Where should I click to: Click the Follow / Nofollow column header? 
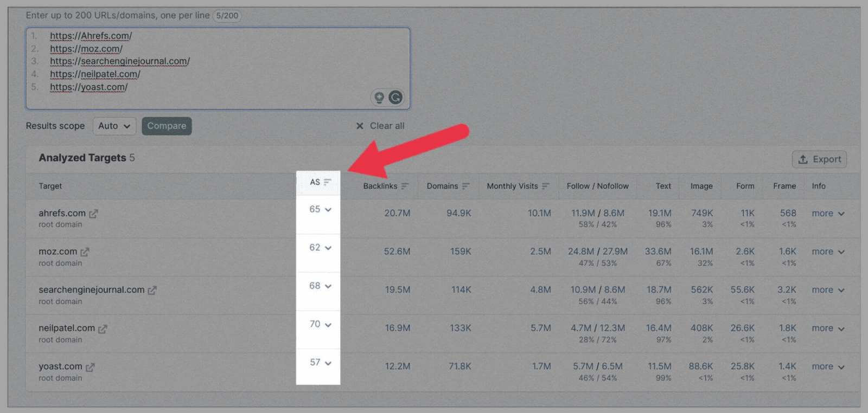click(x=597, y=186)
